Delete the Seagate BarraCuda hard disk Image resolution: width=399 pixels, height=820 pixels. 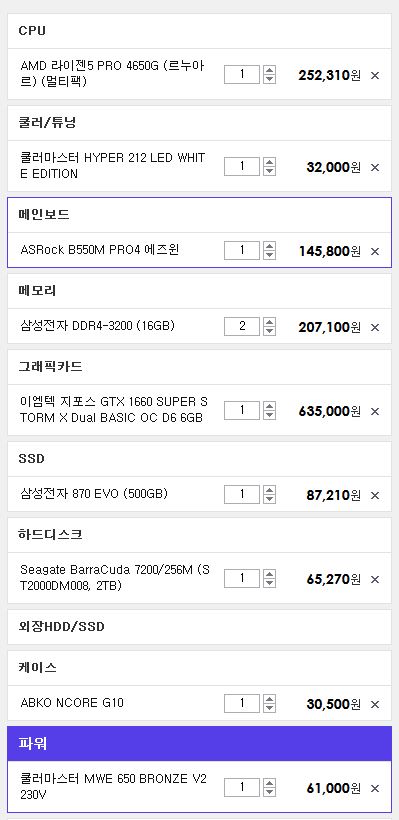[374, 579]
